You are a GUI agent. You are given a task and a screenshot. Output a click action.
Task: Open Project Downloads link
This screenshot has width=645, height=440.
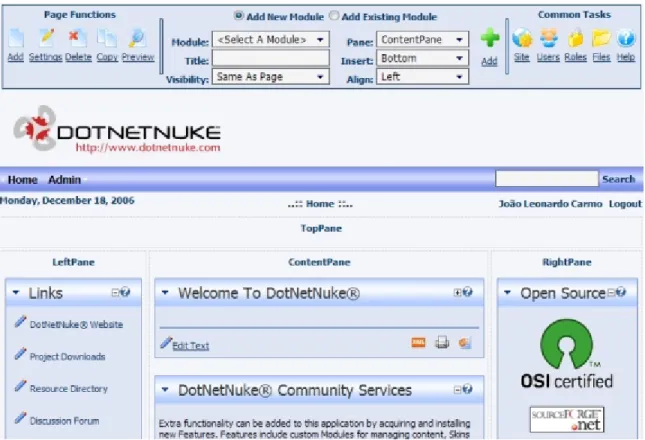click(x=67, y=357)
